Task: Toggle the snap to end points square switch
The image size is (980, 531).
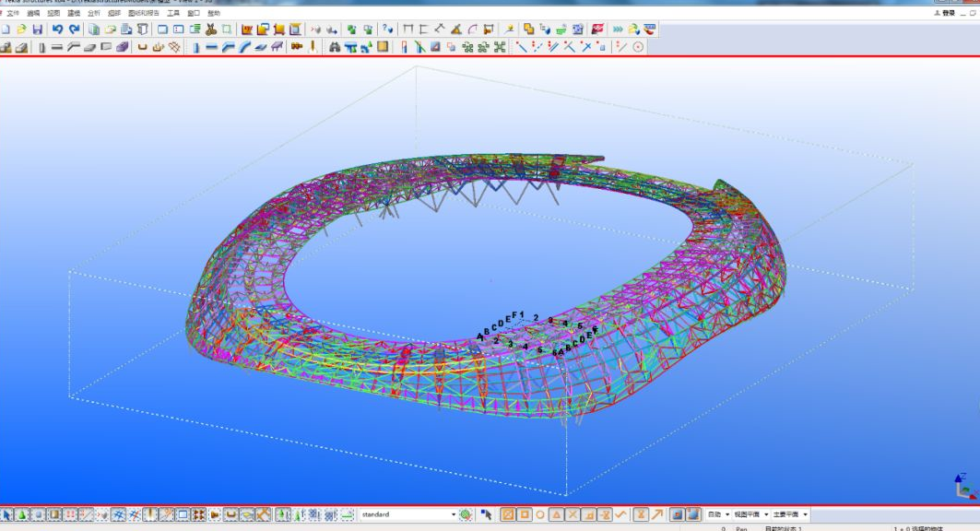Action: pos(525,514)
